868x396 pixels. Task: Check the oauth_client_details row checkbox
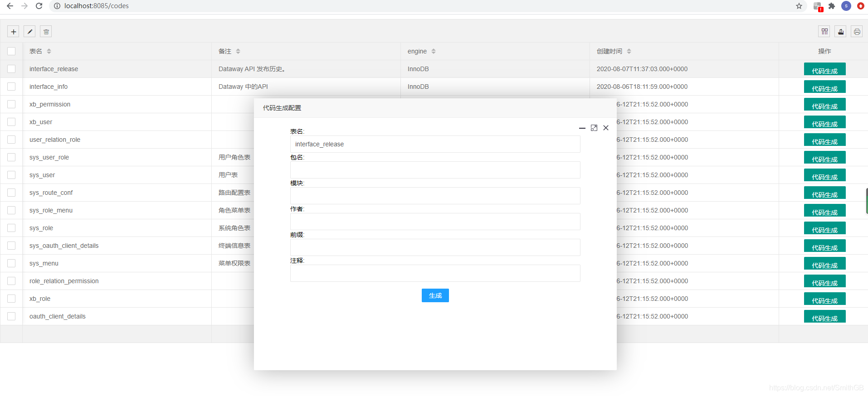point(11,316)
